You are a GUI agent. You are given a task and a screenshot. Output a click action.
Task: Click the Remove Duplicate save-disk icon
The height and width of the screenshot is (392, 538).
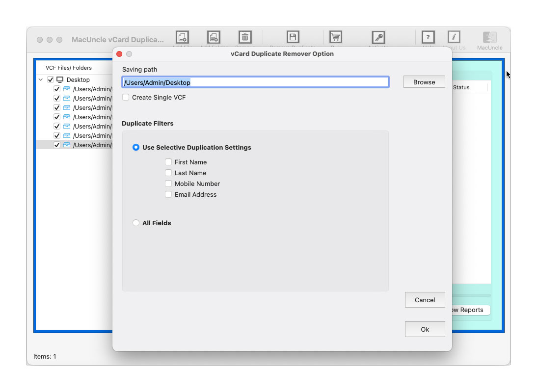pyautogui.click(x=293, y=37)
